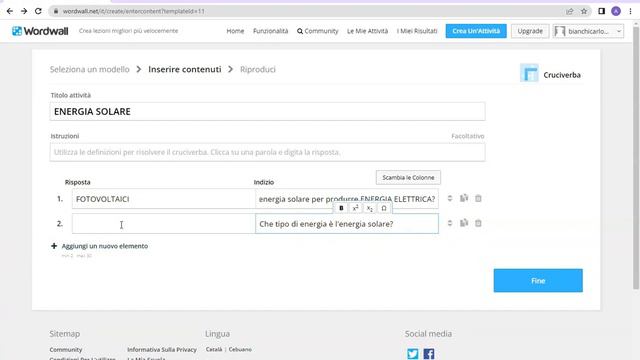Switch language to Català
Screen dimensions: 640x360
[x=214, y=349]
